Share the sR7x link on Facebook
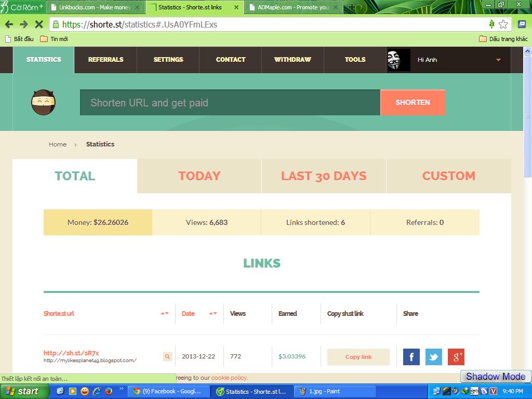Image resolution: width=532 pixels, height=399 pixels. tap(411, 357)
